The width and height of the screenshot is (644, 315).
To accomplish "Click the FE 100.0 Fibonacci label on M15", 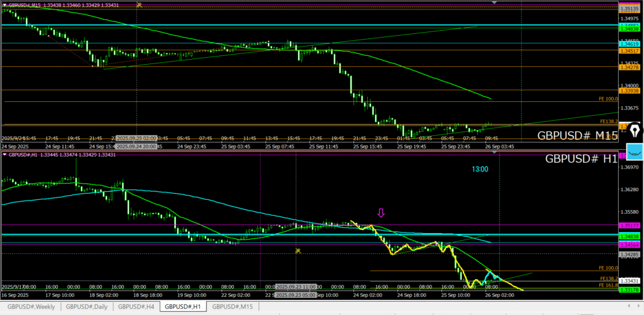I will click(x=608, y=99).
